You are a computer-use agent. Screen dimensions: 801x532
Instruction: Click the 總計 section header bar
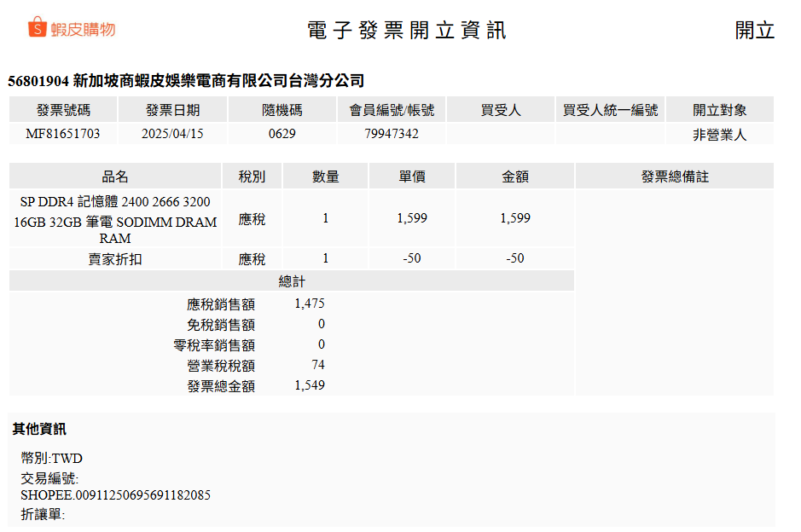coord(292,281)
